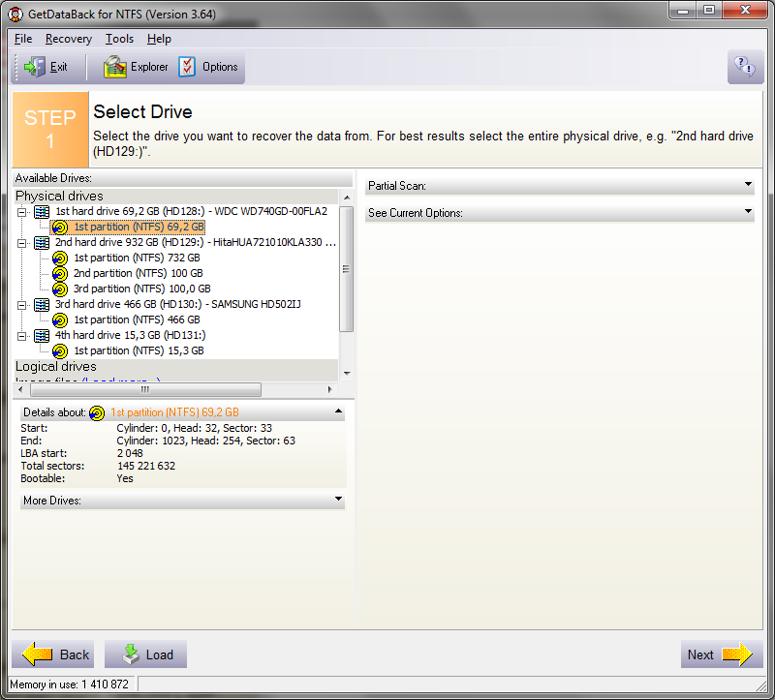The width and height of the screenshot is (775, 700).
Task: Select 1st partition (NTFS) 466 GB
Action: (x=137, y=320)
